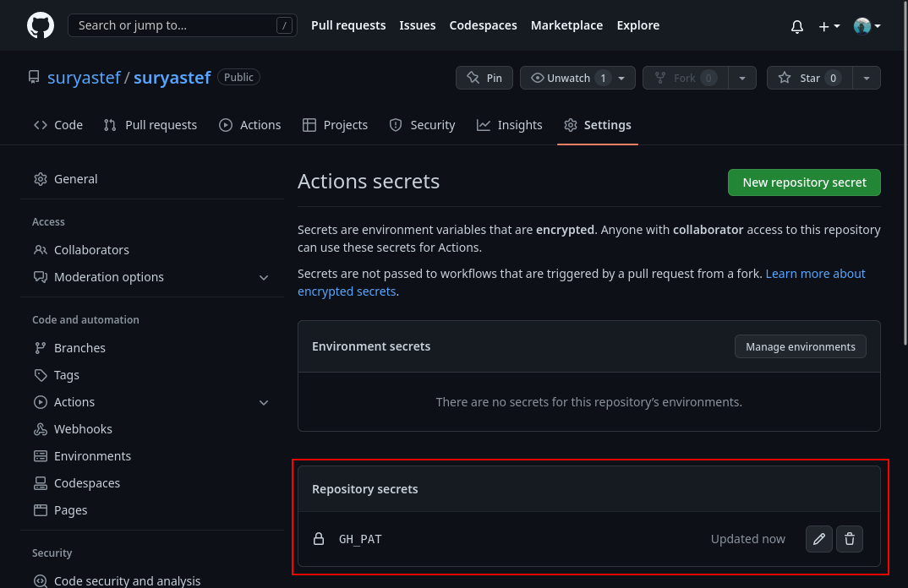Open Learn more about encrypted secrets link
The image size is (908, 588).
815,274
